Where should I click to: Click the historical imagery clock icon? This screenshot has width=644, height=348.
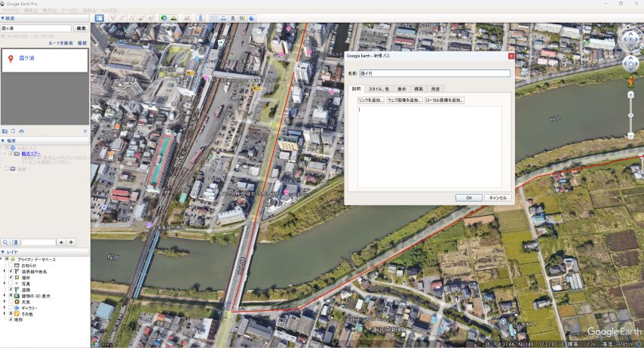164,17
